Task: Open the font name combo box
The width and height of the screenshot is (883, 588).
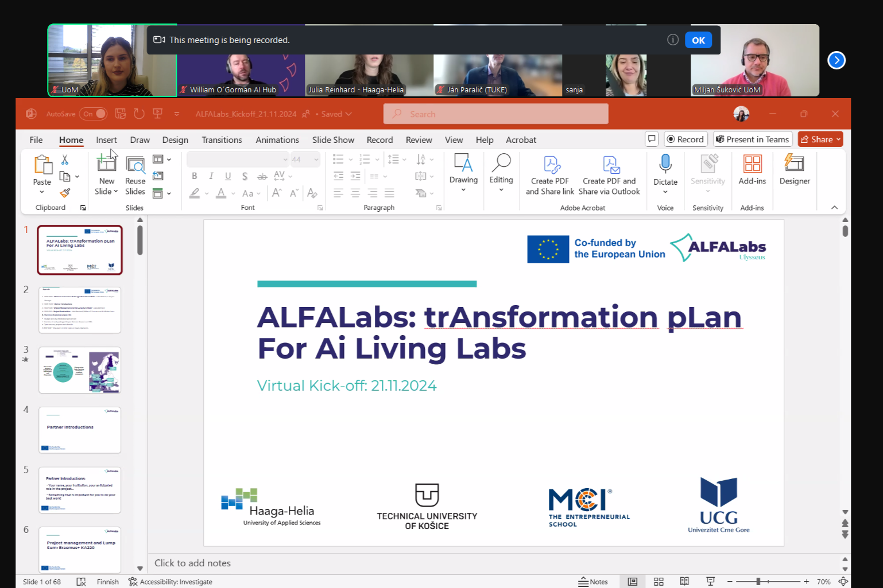Action: tap(238, 159)
